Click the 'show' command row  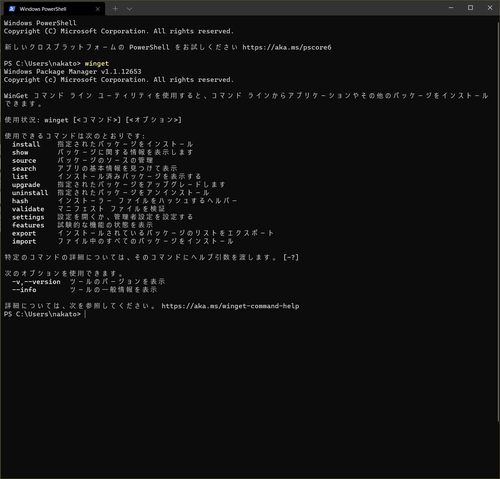[103, 152]
